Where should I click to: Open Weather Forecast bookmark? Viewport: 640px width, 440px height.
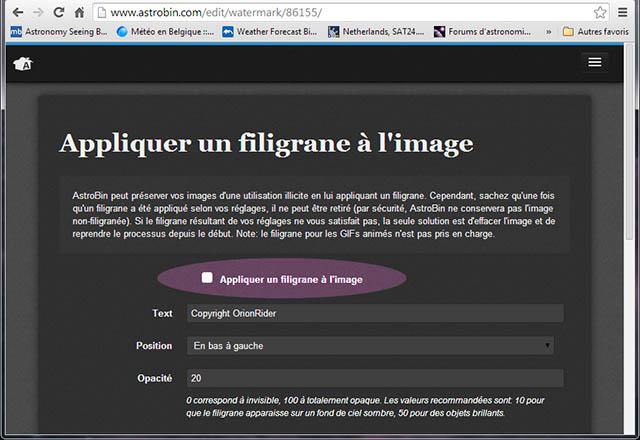click(270, 31)
